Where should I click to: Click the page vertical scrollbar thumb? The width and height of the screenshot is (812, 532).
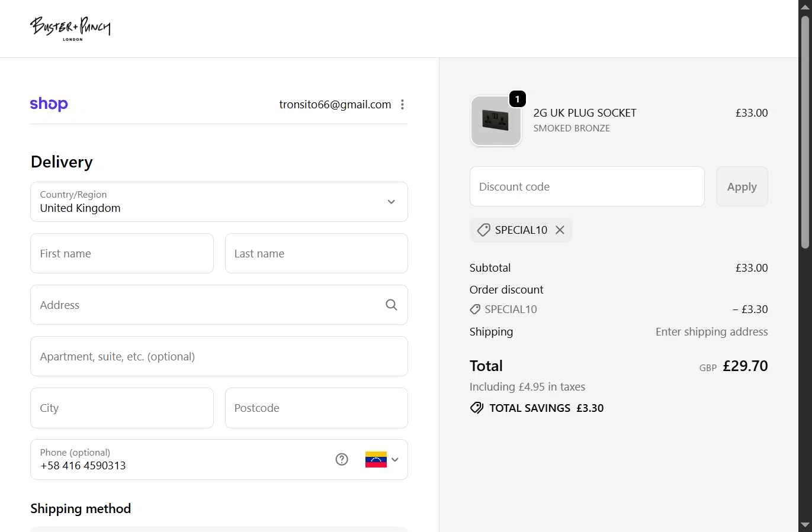coord(805,133)
